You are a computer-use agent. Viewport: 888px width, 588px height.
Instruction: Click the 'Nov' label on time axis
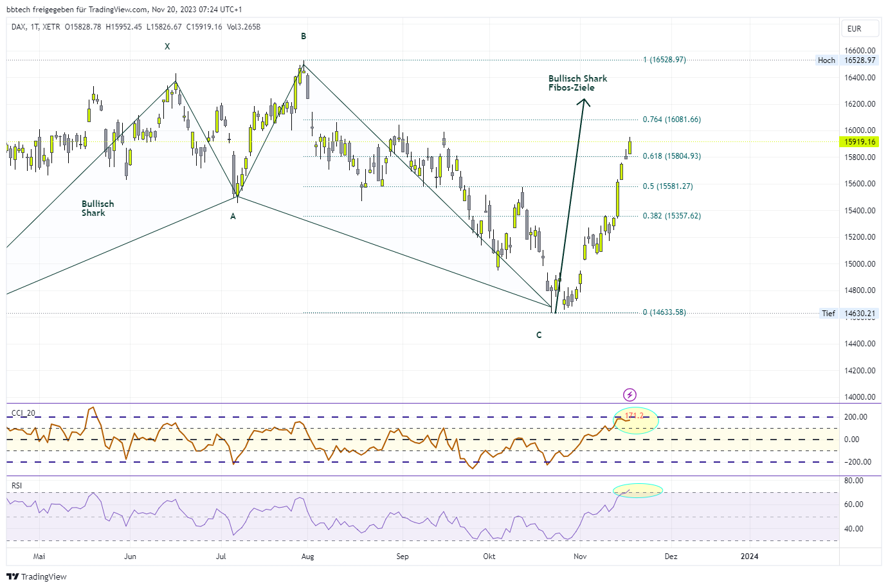[580, 557]
